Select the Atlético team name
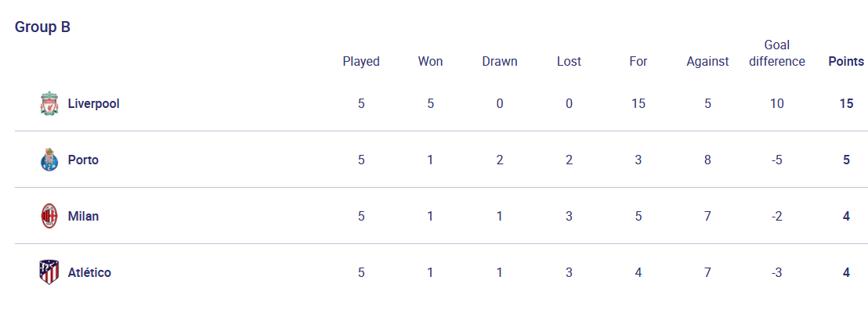The image size is (868, 309). click(x=89, y=272)
